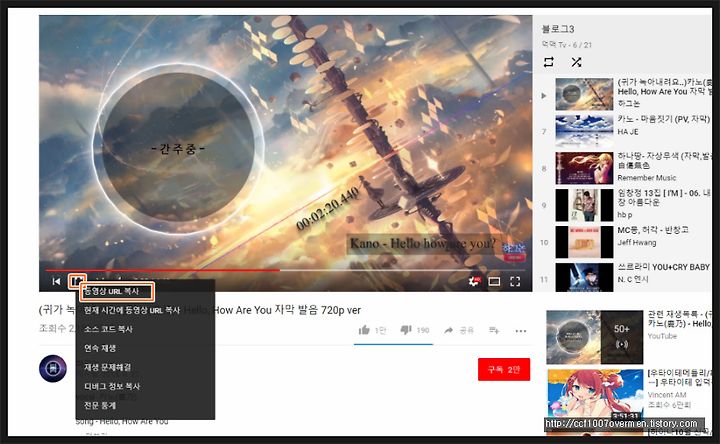The height and width of the screenshot is (444, 720).
Task: Open the 우타이테 메들리 recommended thumbnail
Action: click(x=595, y=394)
